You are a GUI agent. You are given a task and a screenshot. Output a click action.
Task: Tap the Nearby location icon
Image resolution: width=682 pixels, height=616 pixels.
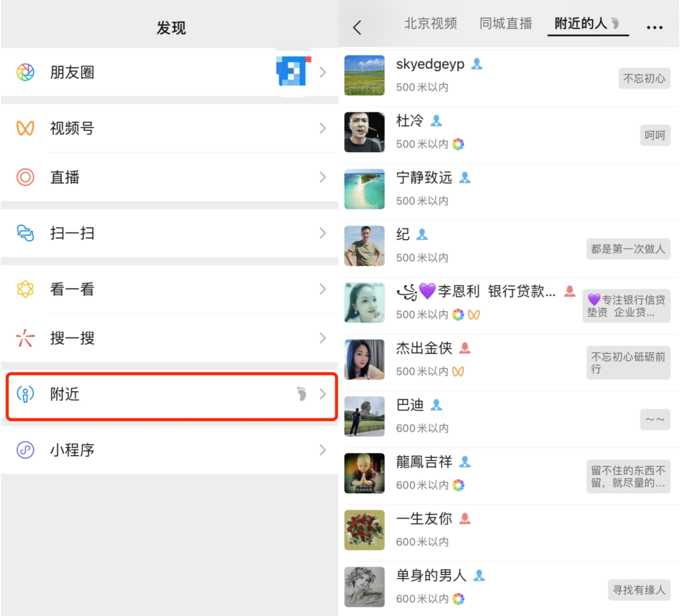(x=25, y=395)
